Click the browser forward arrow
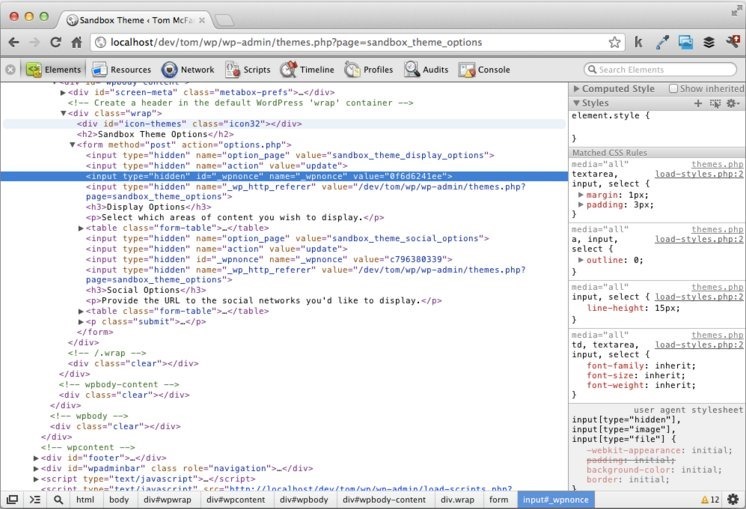 pos(34,42)
